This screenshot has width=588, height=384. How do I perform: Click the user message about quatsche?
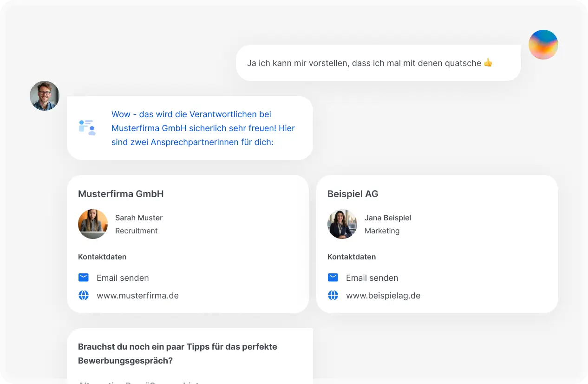[x=369, y=63]
